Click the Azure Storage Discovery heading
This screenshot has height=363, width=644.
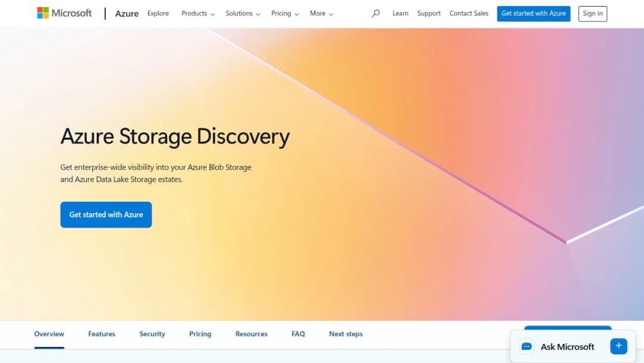175,137
